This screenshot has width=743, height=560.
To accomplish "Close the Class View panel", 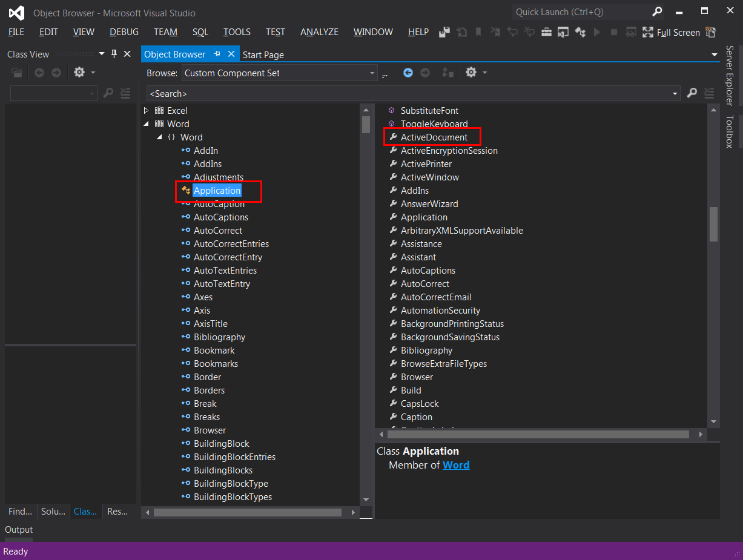I will [x=127, y=54].
